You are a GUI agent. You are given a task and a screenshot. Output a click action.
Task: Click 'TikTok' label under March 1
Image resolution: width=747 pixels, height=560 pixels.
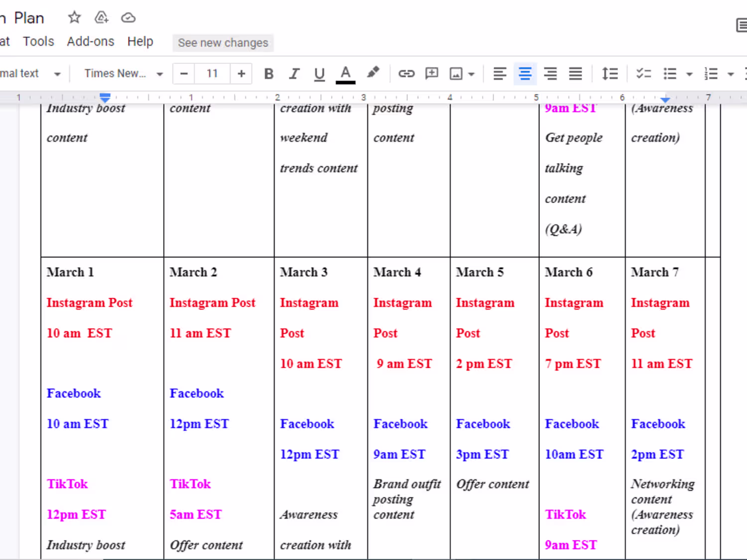[67, 484]
